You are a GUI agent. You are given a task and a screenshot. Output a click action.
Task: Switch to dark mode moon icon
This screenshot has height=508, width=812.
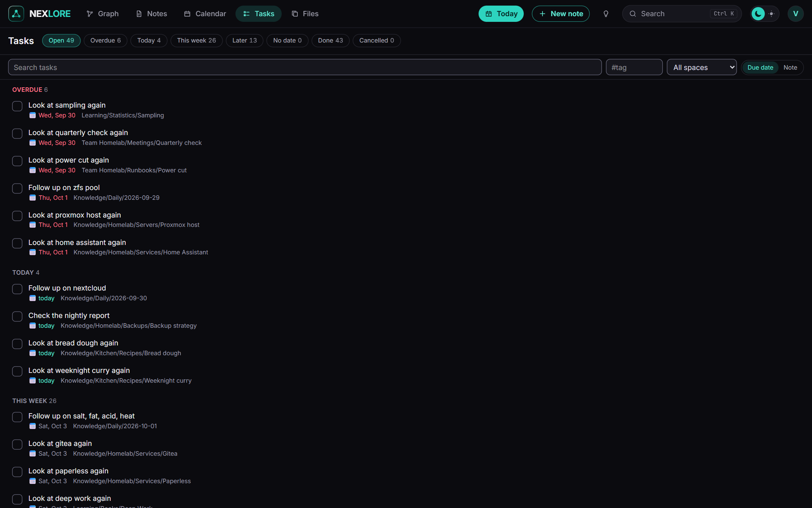click(x=758, y=14)
